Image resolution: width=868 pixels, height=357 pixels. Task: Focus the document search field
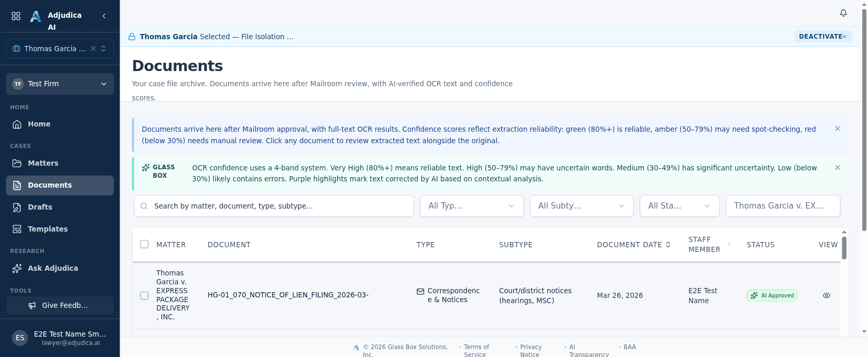(274, 206)
